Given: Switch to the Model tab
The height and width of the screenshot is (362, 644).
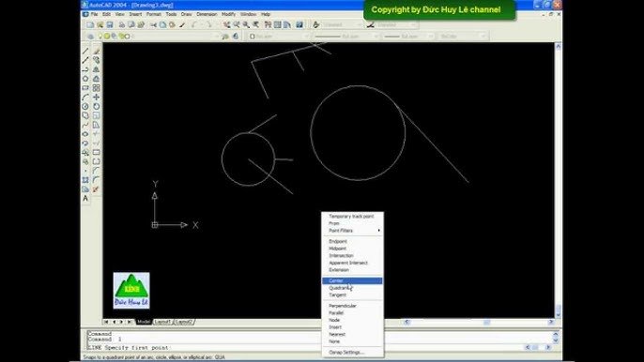Looking at the screenshot, I should [144, 322].
